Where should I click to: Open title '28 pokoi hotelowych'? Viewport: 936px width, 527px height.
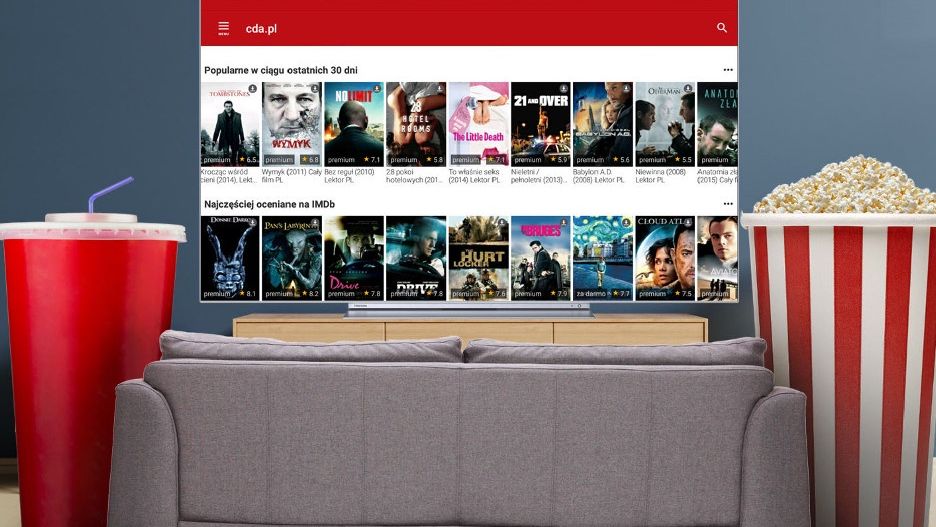click(414, 175)
